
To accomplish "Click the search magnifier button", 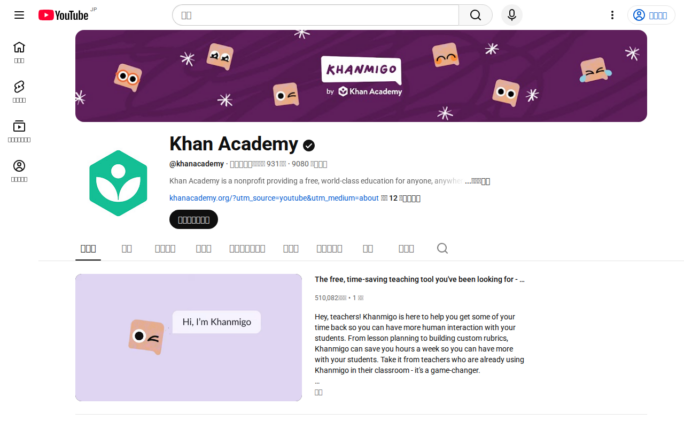I will click(475, 15).
